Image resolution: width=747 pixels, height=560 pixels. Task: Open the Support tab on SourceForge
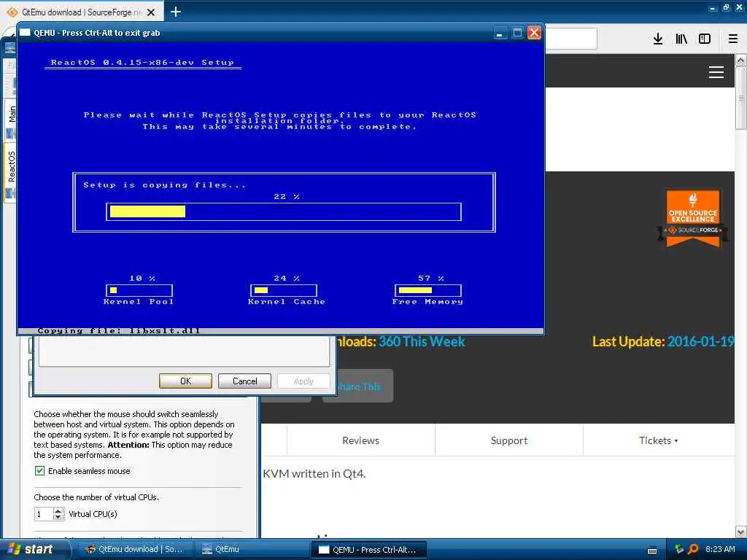coord(508,440)
